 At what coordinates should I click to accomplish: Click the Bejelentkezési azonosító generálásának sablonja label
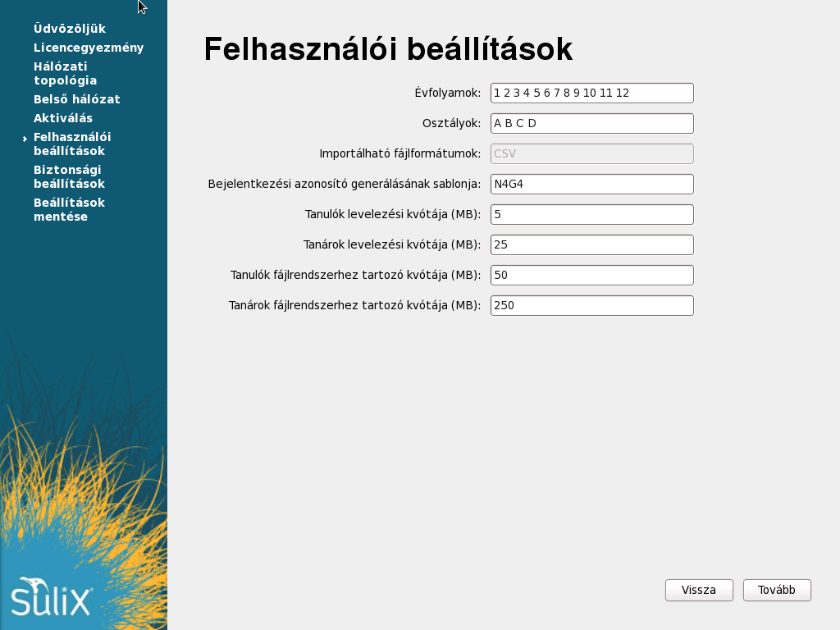[x=345, y=185]
